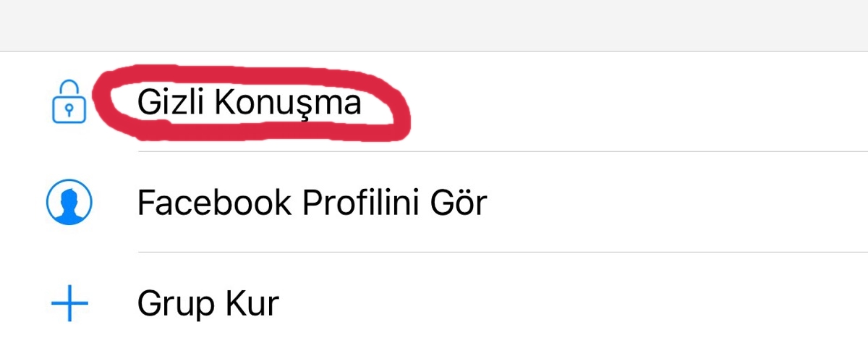Tap the padlock icon for secret conversation

pyautogui.click(x=69, y=103)
